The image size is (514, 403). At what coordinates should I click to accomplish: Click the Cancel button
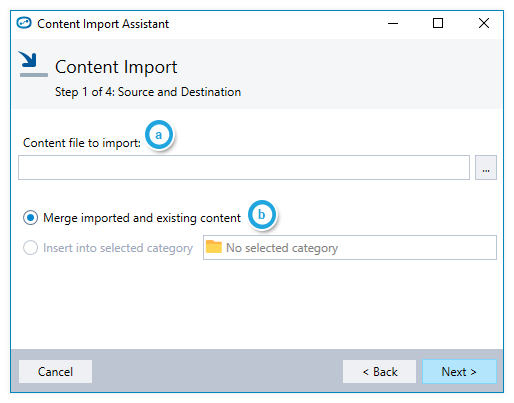55,371
